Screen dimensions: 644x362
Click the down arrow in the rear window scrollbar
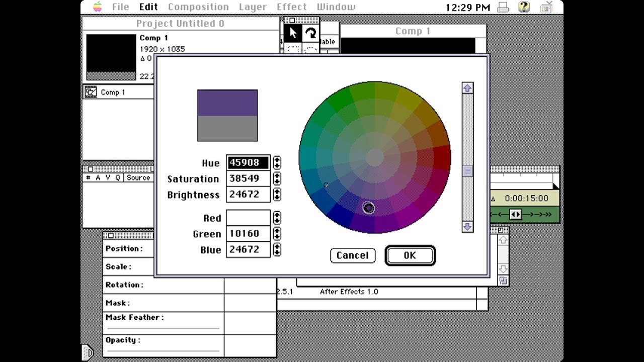click(x=503, y=268)
